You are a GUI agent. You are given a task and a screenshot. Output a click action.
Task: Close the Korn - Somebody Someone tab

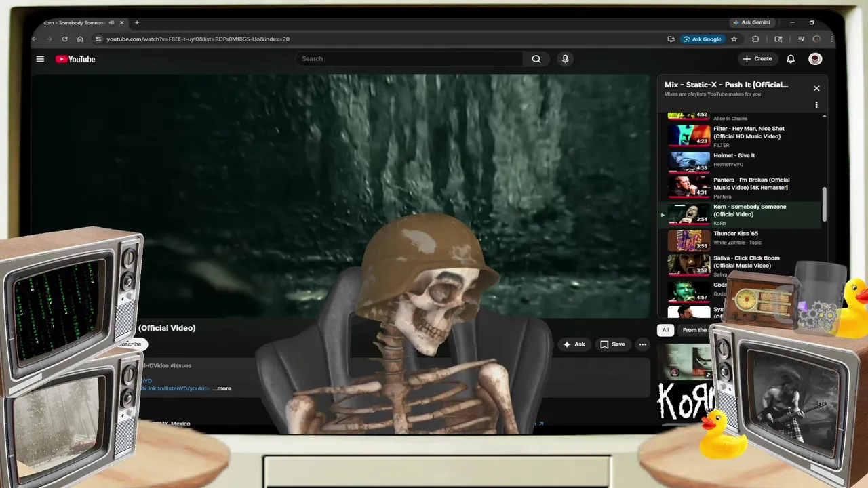point(121,22)
